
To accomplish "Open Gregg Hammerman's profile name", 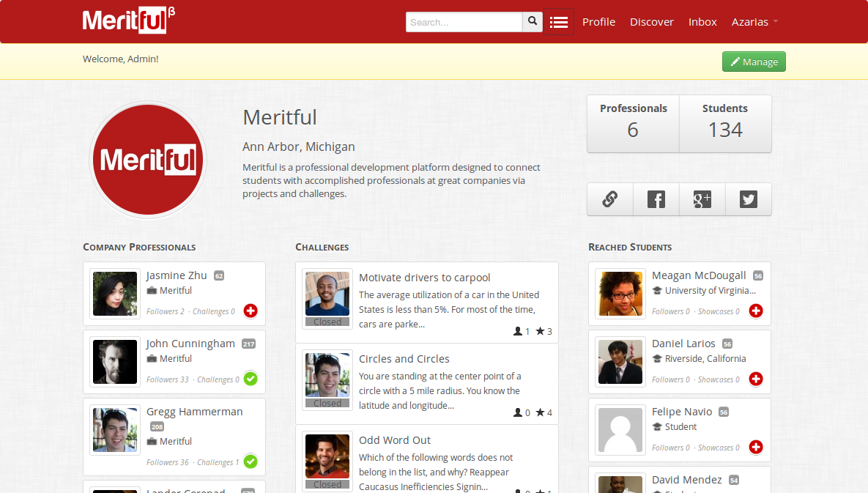I will pos(195,412).
